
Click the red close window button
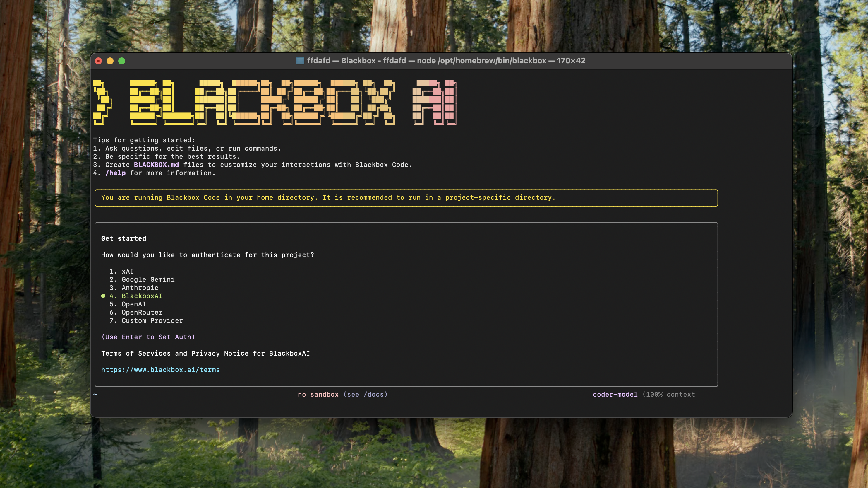tap(98, 61)
